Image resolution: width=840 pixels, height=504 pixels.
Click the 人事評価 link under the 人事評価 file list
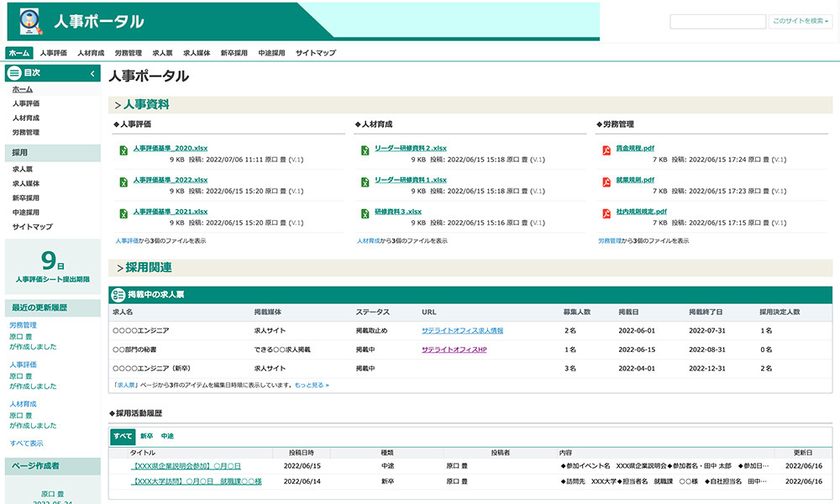point(127,241)
